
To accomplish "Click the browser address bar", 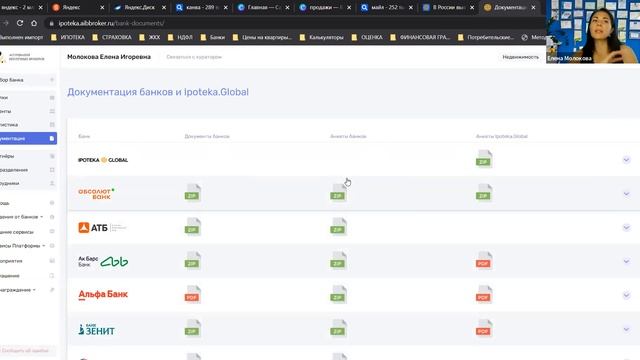I will pos(294,23).
